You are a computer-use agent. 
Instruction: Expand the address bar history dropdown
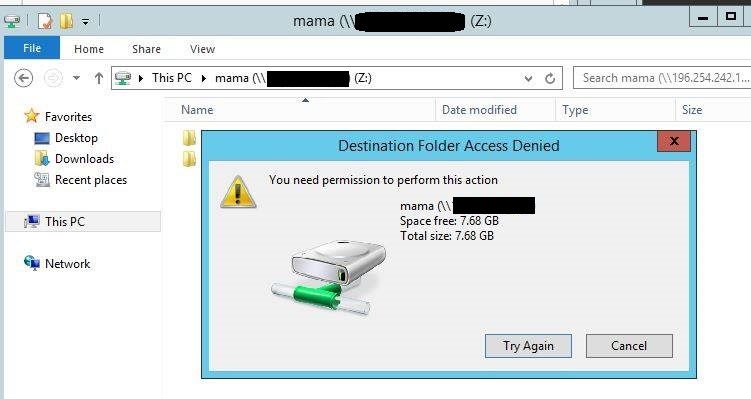(x=528, y=78)
